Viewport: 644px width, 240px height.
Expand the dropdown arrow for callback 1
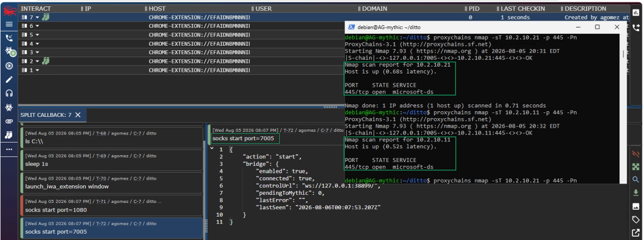37,70
